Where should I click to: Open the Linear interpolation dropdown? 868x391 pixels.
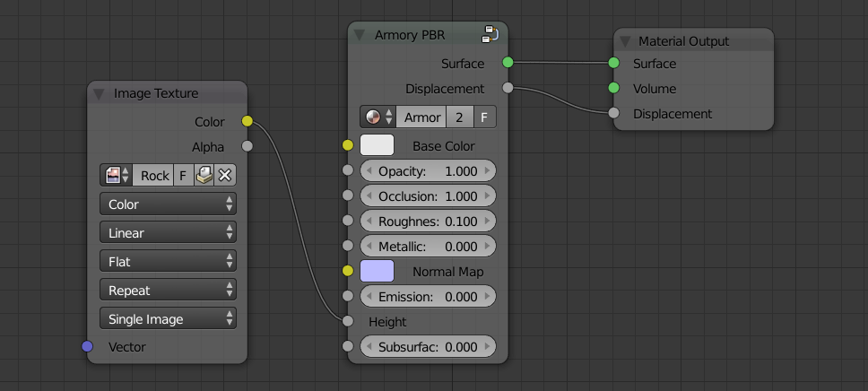tap(169, 232)
